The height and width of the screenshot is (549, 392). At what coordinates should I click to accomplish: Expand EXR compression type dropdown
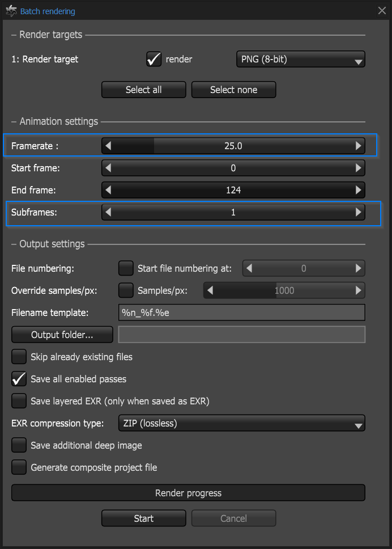[241, 423]
